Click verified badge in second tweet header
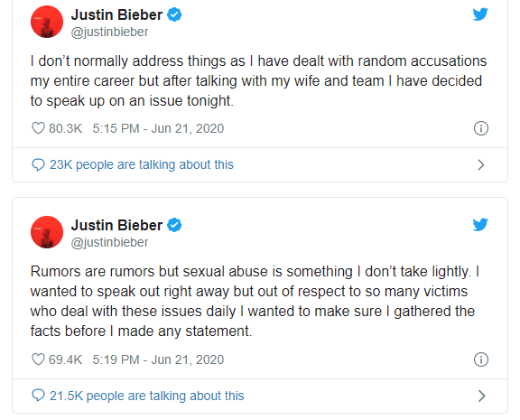The image size is (520, 420). [x=174, y=225]
